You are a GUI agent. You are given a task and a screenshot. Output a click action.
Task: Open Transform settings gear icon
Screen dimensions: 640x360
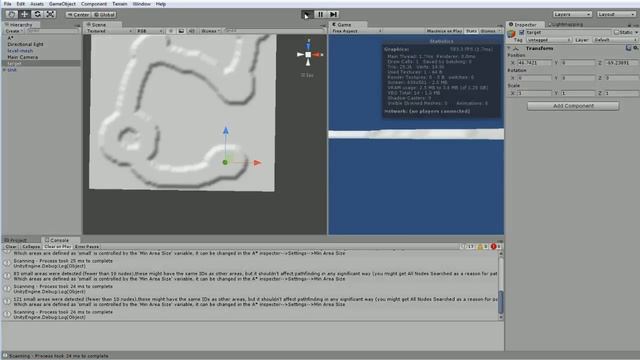coord(636,48)
